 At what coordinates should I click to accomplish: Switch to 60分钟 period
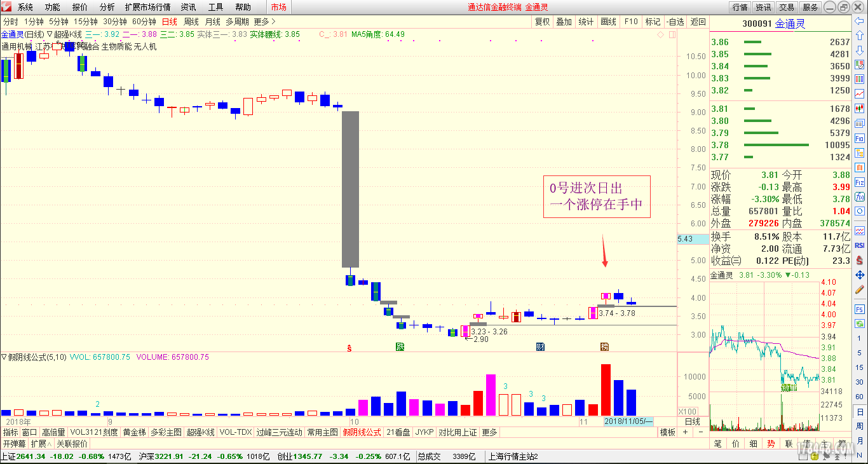pos(144,22)
